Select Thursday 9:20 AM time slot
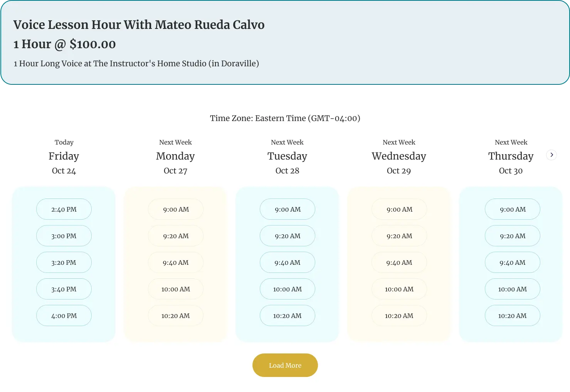 pos(513,236)
